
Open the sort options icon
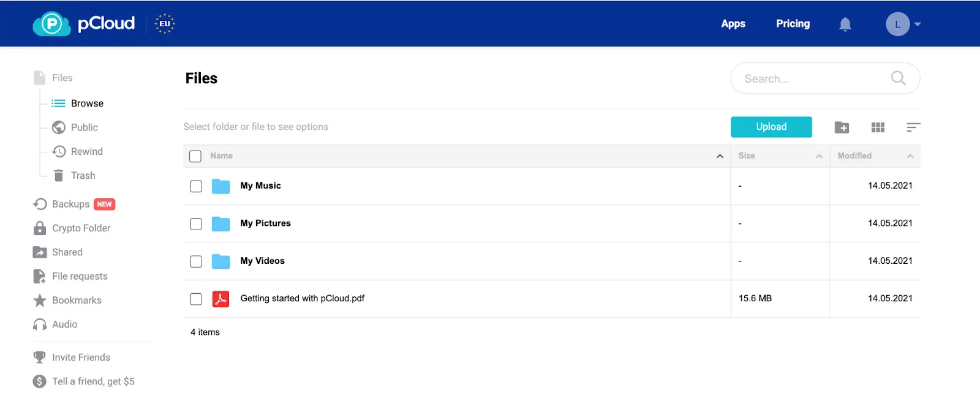(913, 127)
